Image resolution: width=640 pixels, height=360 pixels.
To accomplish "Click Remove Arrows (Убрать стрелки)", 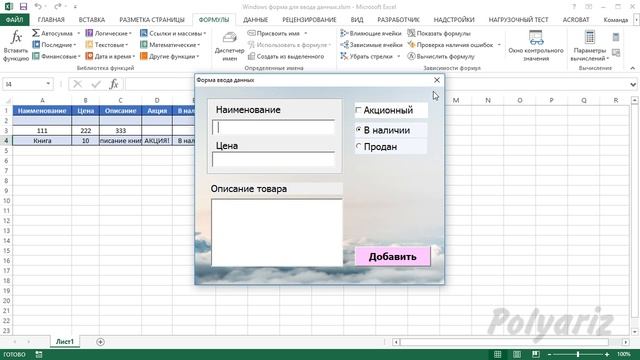I will (366, 56).
